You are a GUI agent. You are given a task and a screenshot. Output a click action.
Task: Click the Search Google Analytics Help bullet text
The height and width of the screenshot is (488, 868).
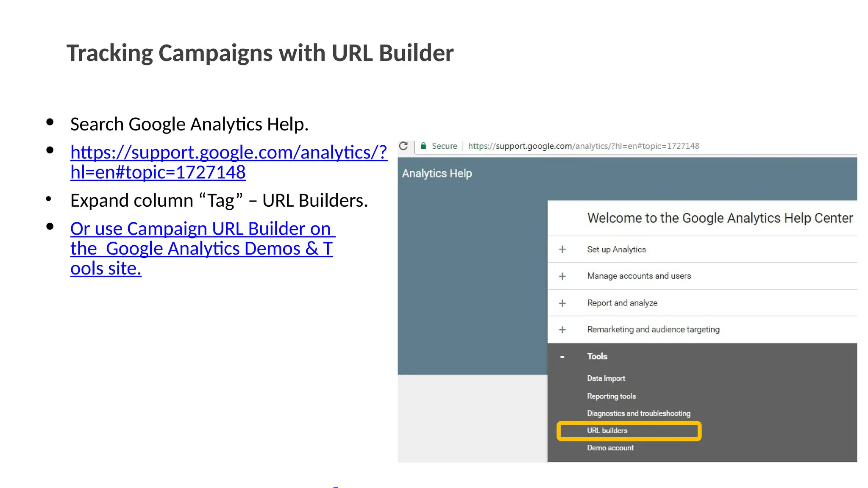click(189, 124)
